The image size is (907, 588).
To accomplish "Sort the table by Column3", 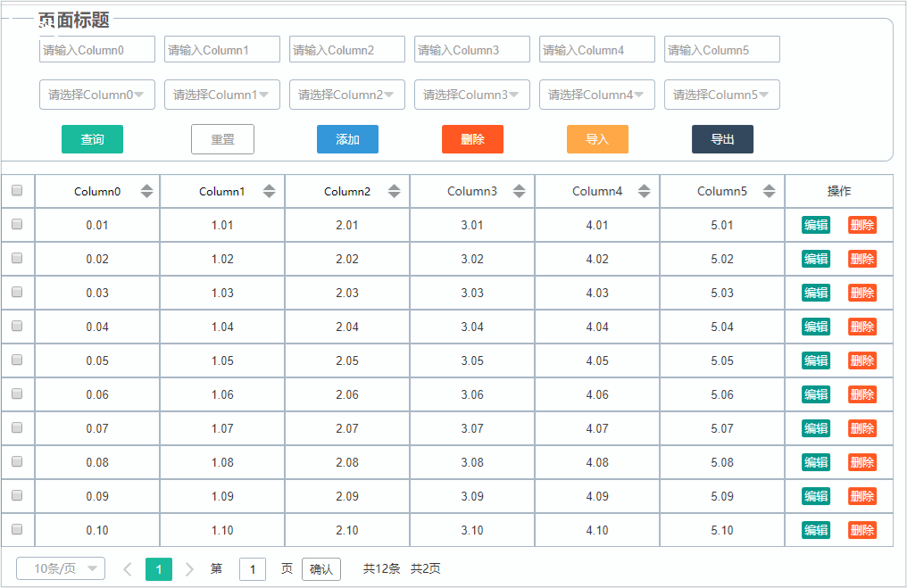I will (519, 191).
